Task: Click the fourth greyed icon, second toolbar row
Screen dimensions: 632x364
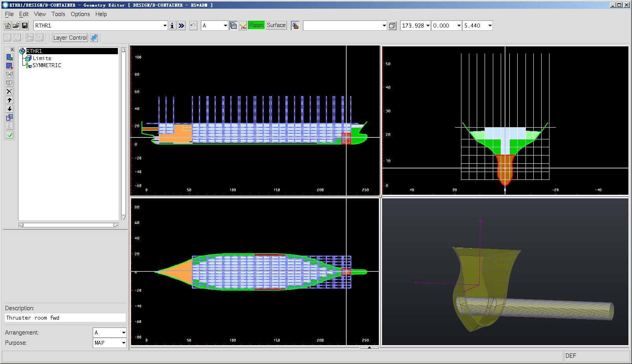Action: click(x=39, y=37)
